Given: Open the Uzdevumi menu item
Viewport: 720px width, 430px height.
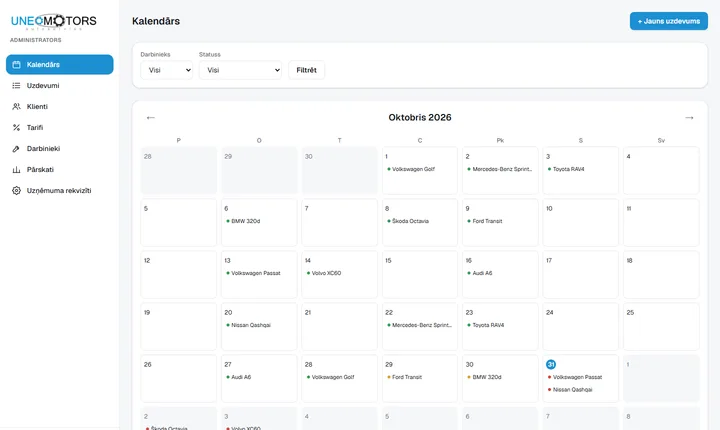Looking at the screenshot, I should pyautogui.click(x=60, y=85).
